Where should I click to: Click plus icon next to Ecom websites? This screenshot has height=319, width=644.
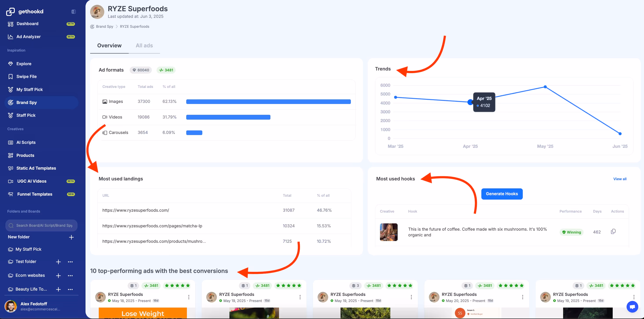point(58,276)
